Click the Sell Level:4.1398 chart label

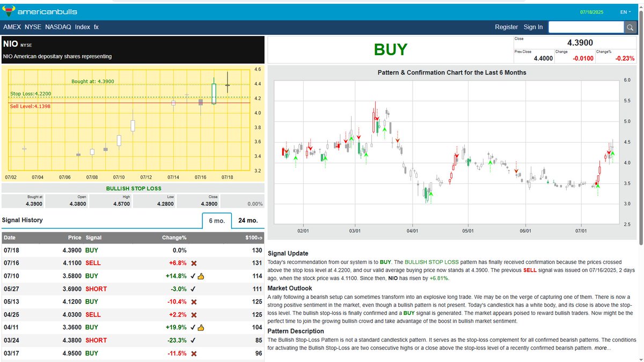coord(31,106)
